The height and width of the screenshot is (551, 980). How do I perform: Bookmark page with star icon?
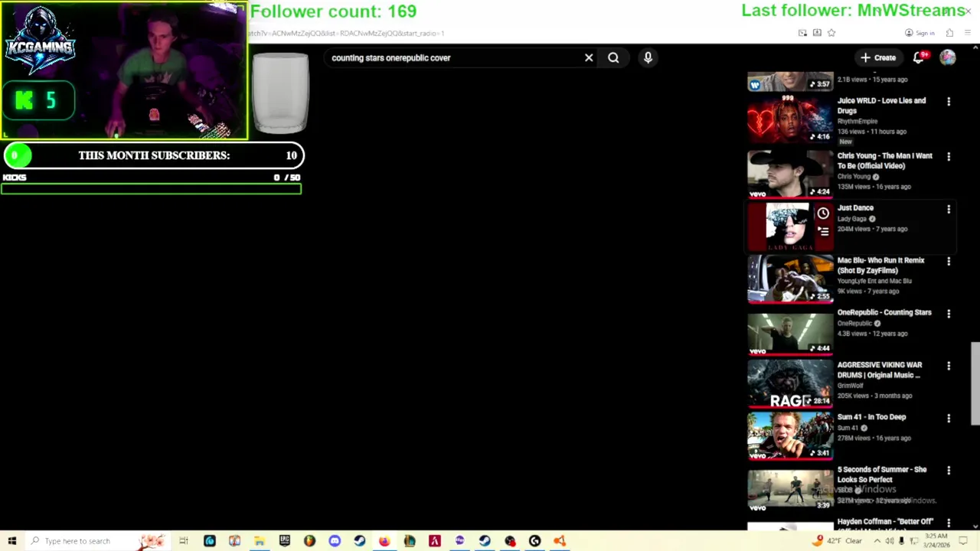831,33
